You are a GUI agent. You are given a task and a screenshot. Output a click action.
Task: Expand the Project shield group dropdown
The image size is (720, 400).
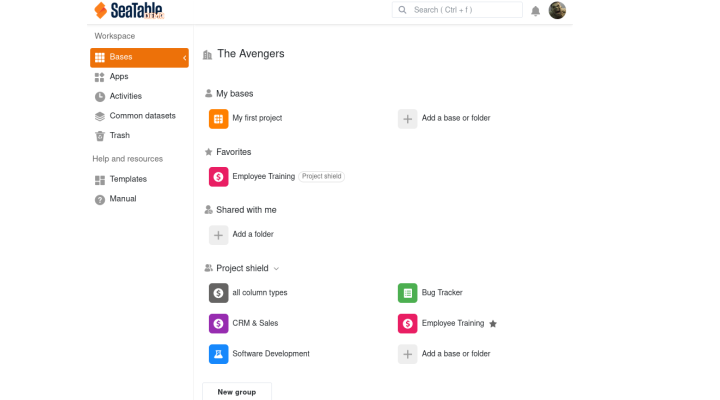click(x=276, y=269)
